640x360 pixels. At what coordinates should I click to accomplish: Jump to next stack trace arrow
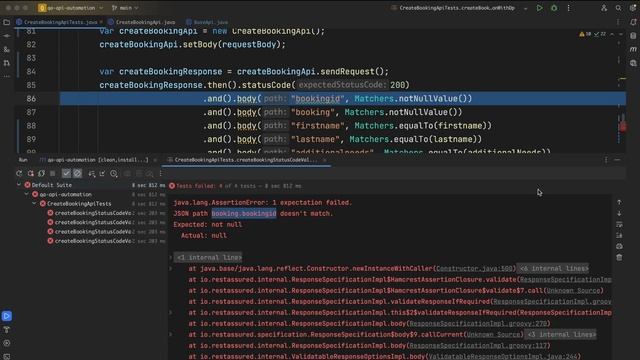tap(619, 213)
